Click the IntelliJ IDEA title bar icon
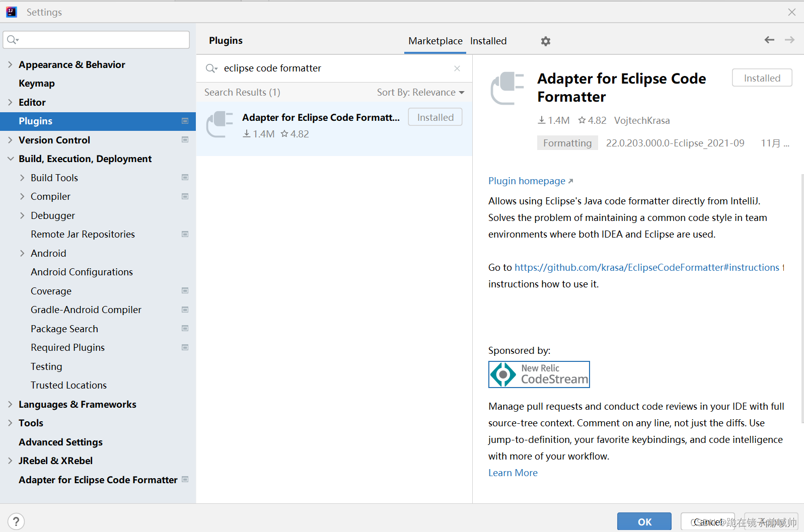This screenshot has width=804, height=532. click(x=11, y=12)
